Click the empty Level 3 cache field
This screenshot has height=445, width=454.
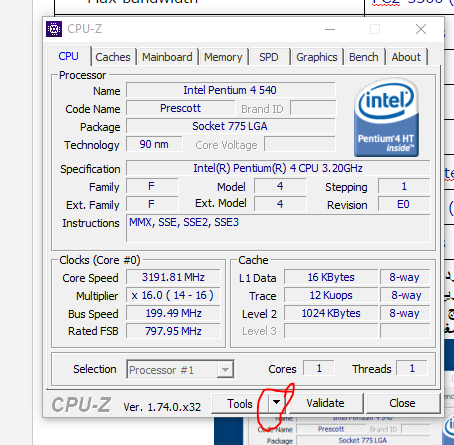click(331, 331)
